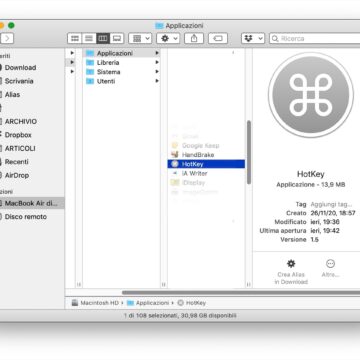
Task: Select HandBrake in the applications list
Action: tap(206, 155)
